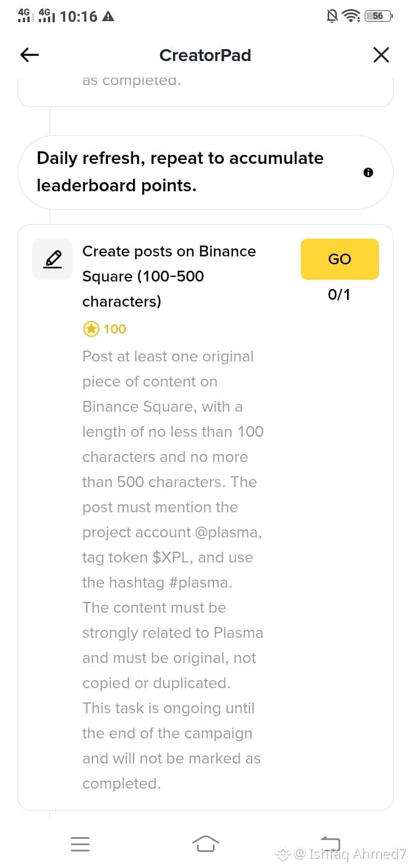Tap the battery indicator showing 56

pyautogui.click(x=378, y=16)
